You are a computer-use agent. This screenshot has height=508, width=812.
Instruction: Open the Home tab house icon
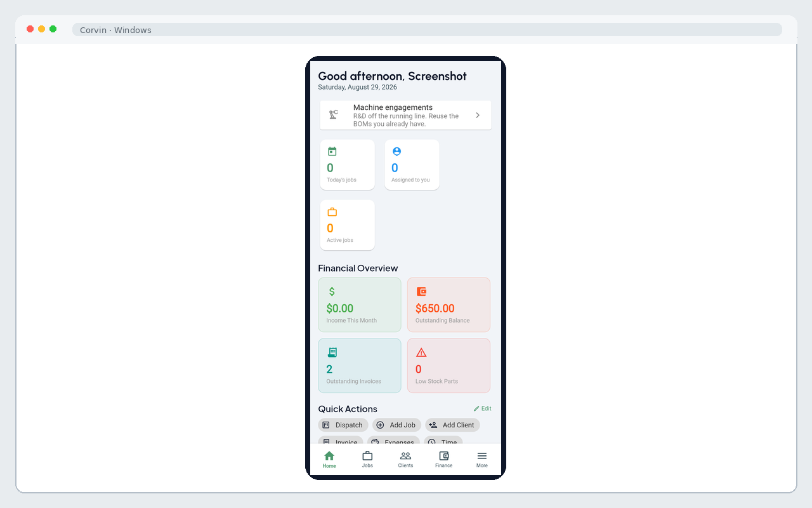click(329, 455)
